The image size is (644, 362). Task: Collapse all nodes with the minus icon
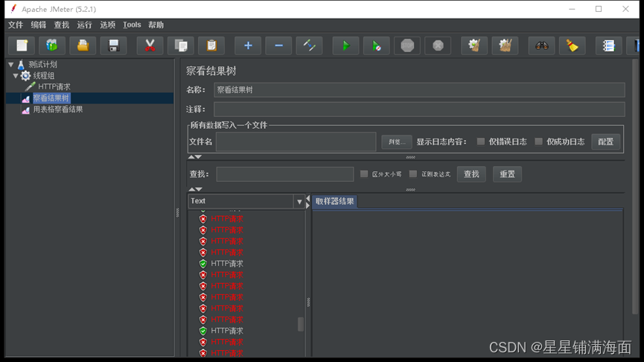(x=278, y=45)
